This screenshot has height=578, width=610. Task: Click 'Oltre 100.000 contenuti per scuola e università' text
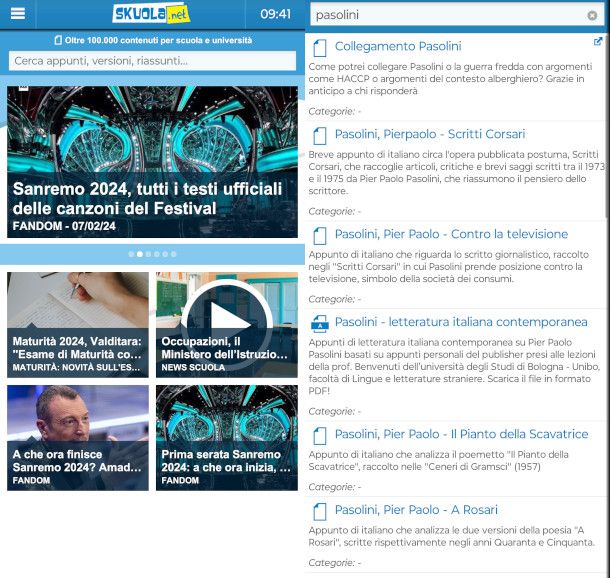pos(158,40)
